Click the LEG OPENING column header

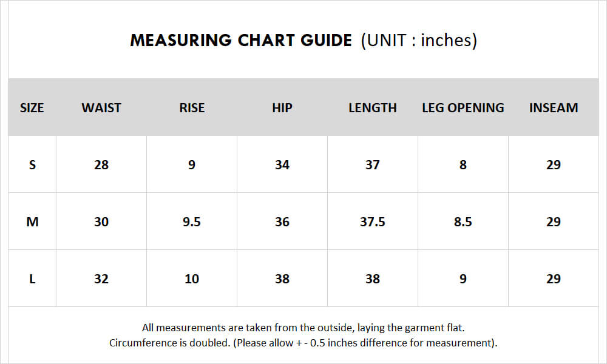click(463, 107)
